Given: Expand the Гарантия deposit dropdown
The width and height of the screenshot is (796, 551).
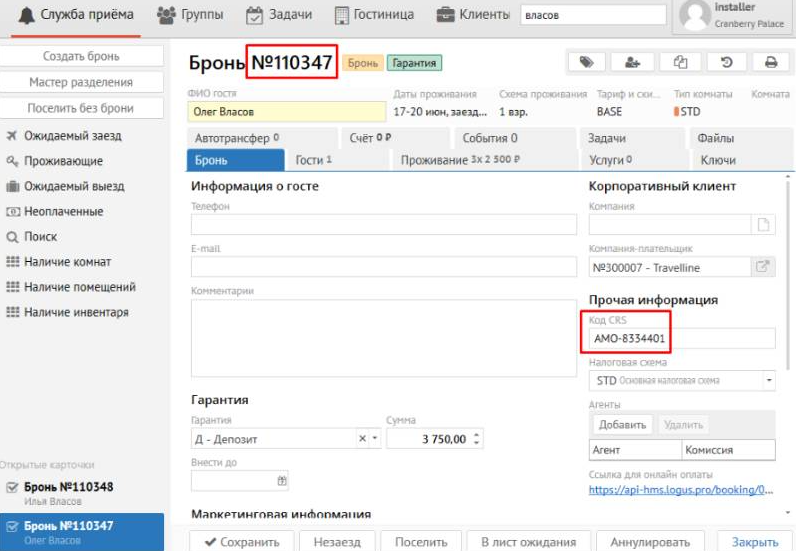Looking at the screenshot, I should coord(375,439).
